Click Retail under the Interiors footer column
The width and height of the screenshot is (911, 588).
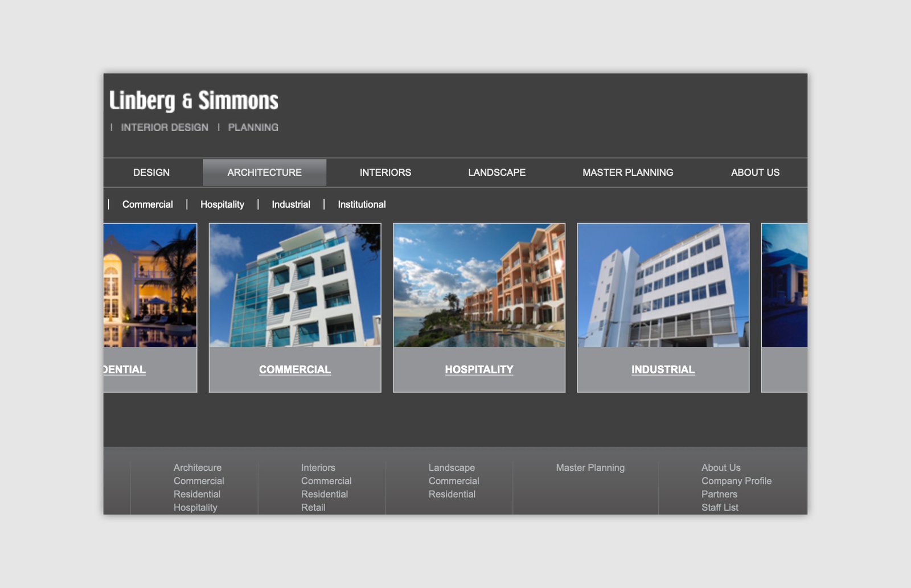[313, 507]
